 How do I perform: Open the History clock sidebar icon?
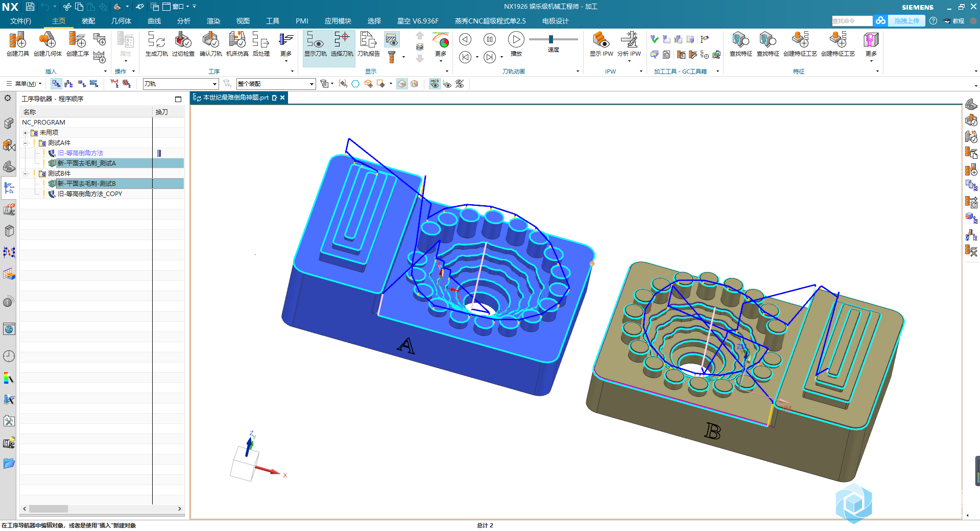click(x=9, y=356)
